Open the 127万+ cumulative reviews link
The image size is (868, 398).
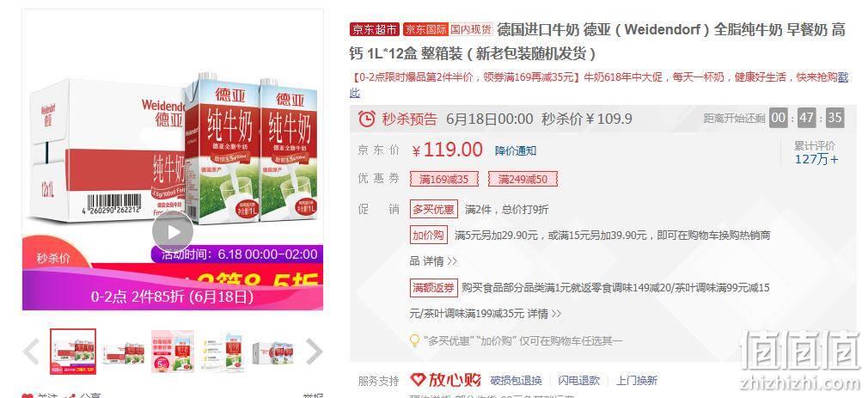coord(816,159)
